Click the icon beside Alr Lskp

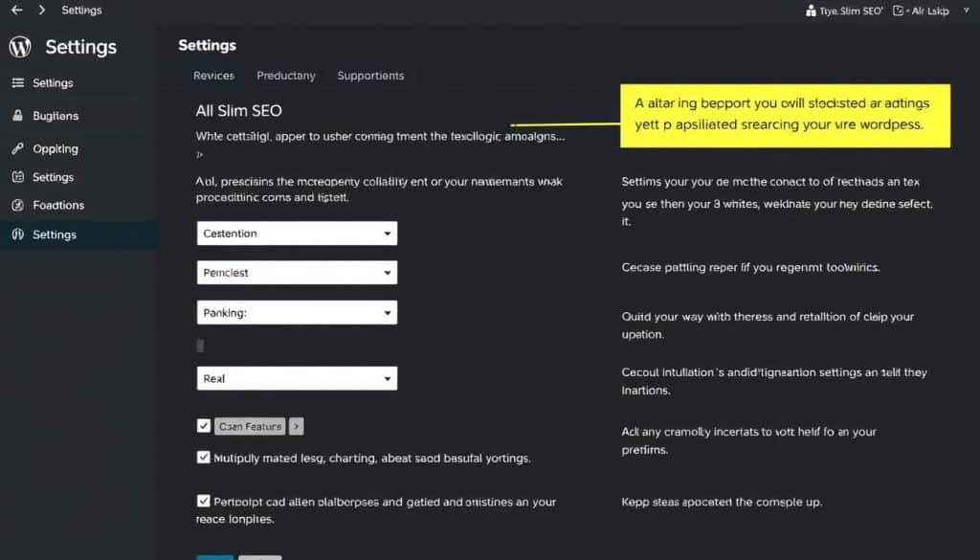click(898, 11)
